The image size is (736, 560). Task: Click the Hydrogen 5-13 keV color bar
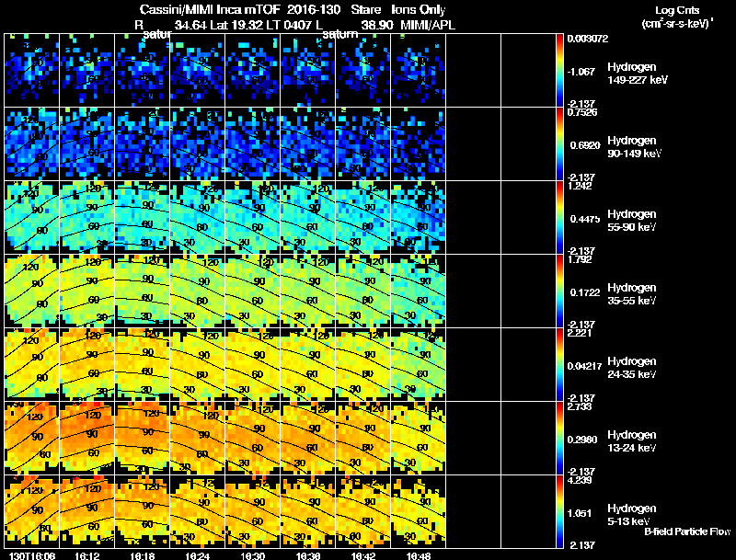(559, 512)
